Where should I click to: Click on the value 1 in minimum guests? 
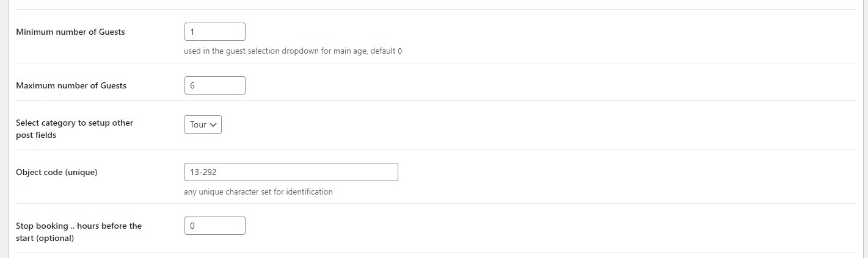click(x=192, y=32)
